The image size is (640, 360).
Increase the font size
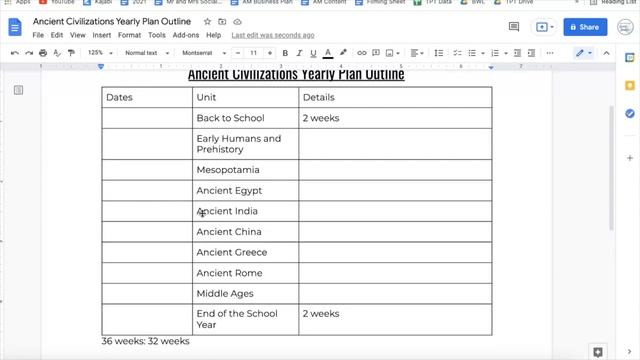tap(270, 53)
